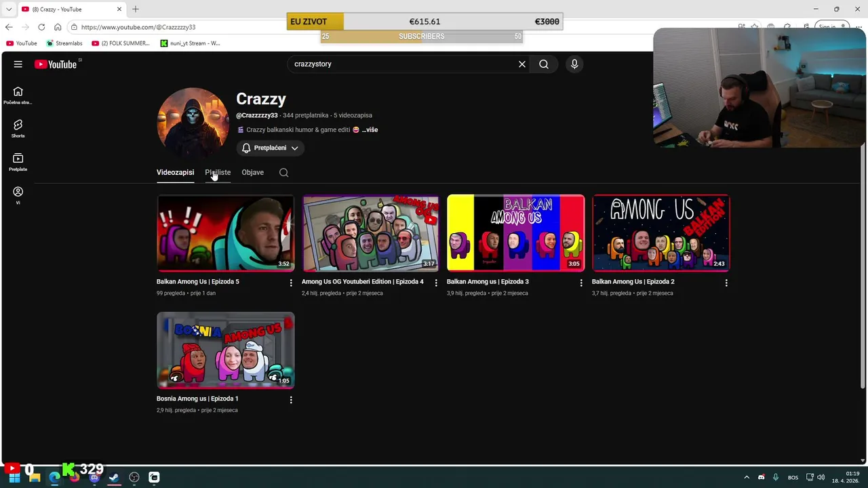Image resolution: width=868 pixels, height=488 pixels.
Task: Click title 'Among Us OG Youtuberi Edition | Epizoda 4'
Action: pos(363,281)
